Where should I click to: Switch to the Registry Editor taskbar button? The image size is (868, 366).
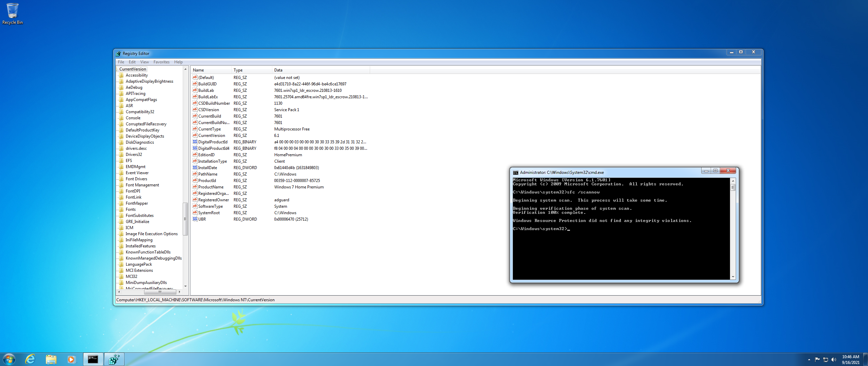(114, 359)
